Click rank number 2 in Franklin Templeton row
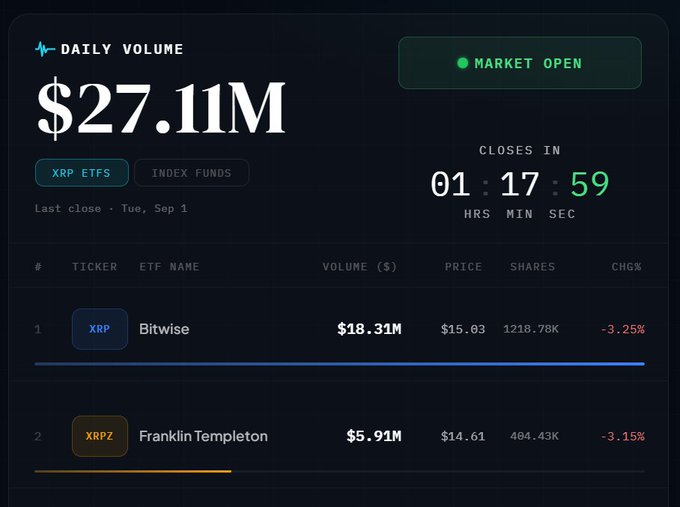The height and width of the screenshot is (507, 680). [x=38, y=436]
